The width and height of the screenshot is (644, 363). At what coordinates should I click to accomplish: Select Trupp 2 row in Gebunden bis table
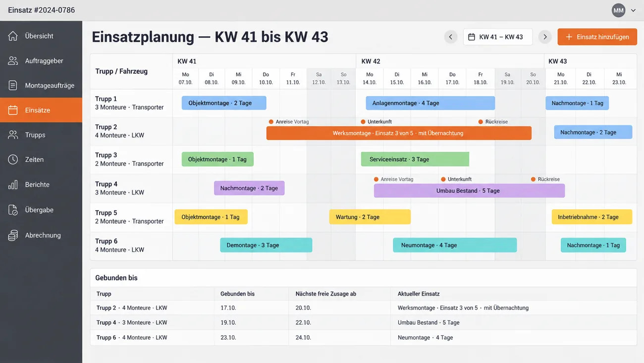pos(363,308)
